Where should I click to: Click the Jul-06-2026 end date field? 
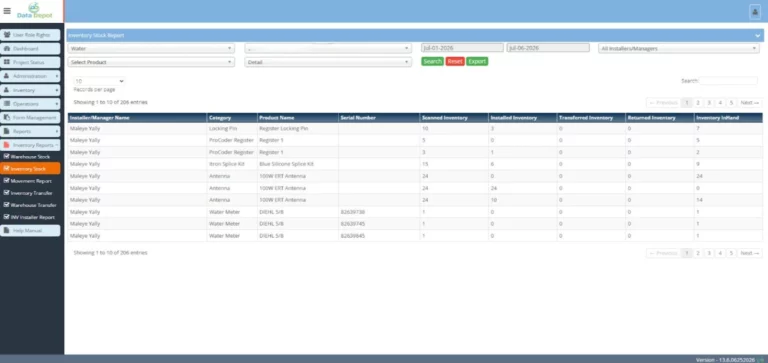548,48
